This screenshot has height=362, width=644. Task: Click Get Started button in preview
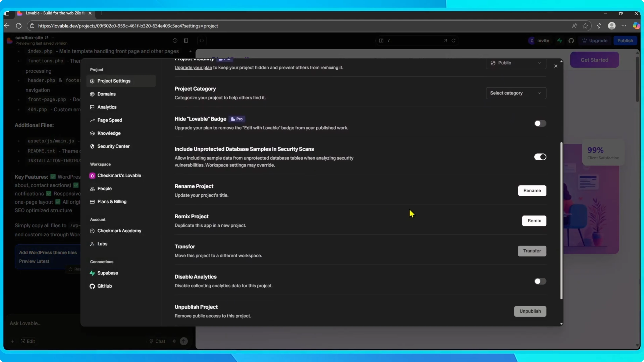click(x=594, y=60)
